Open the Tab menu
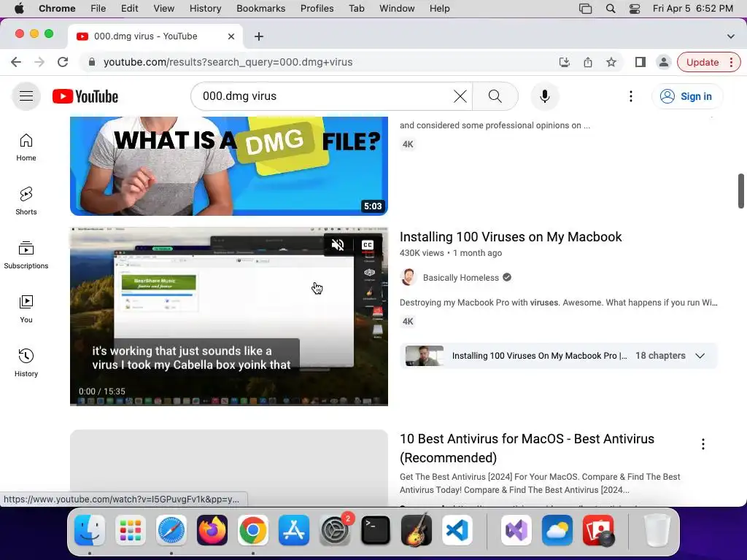The image size is (747, 560). [356, 9]
